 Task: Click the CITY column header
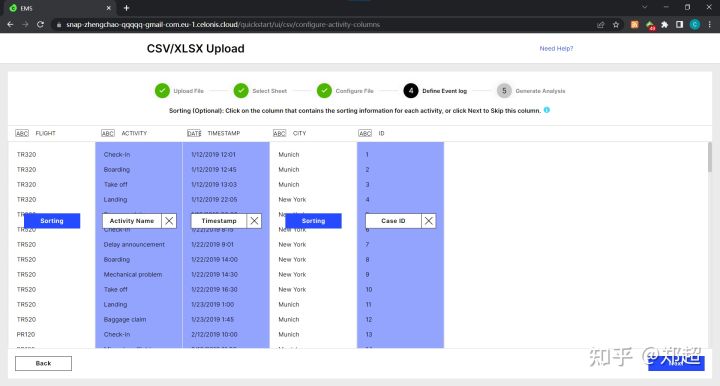[299, 133]
